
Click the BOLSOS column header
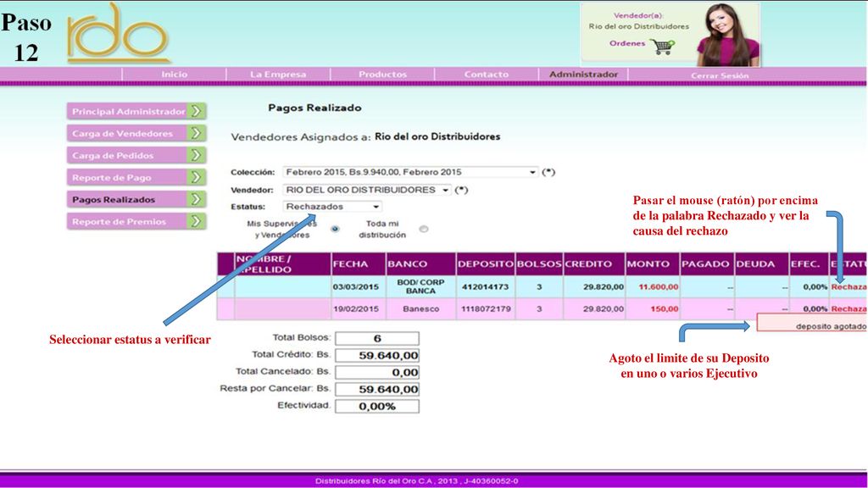(x=539, y=264)
